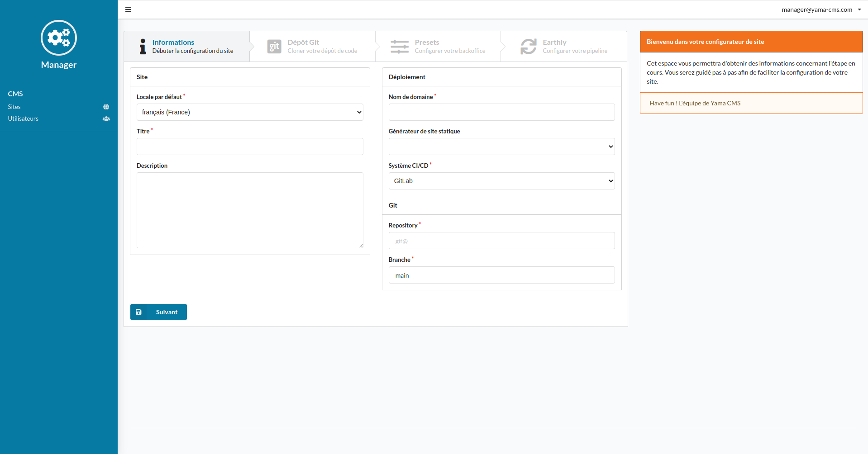The height and width of the screenshot is (454, 868).
Task: Open the Système CI/CD dropdown
Action: coord(501,181)
